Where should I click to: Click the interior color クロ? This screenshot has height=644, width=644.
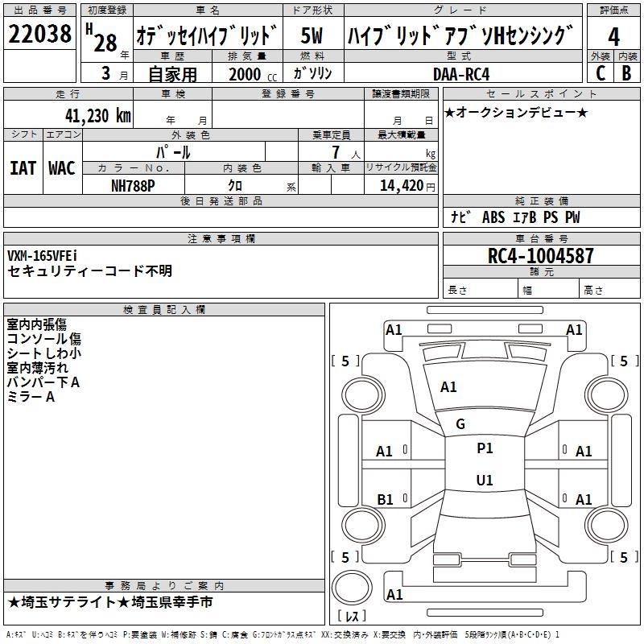pyautogui.click(x=235, y=186)
